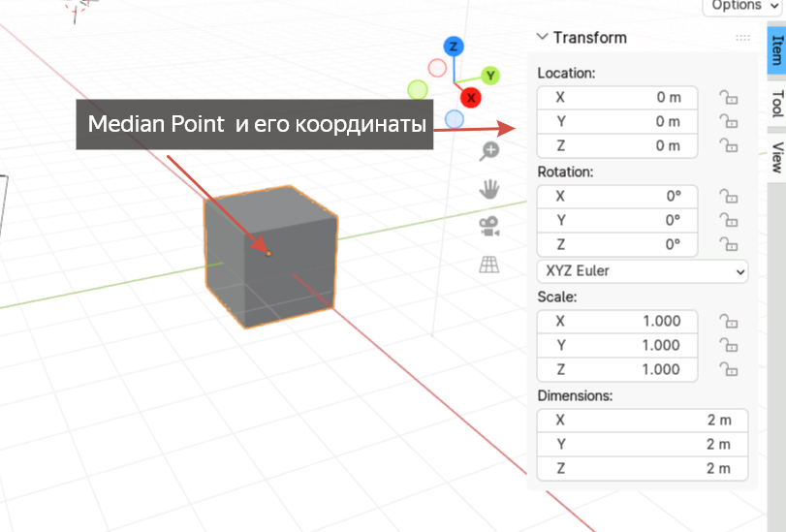Image resolution: width=786 pixels, height=532 pixels.
Task: Click the Rotation Z field
Action: point(617,245)
